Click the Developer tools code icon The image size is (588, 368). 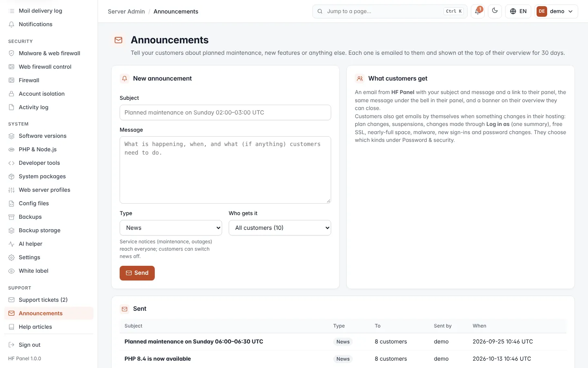click(11, 163)
